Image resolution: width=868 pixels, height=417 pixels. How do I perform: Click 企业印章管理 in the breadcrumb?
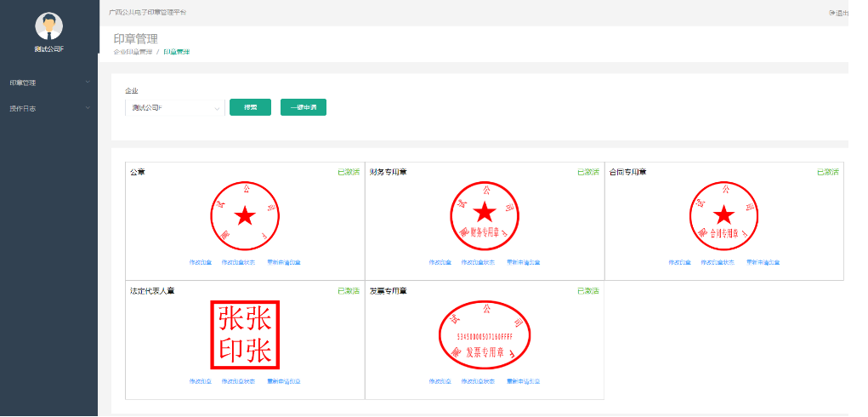133,52
